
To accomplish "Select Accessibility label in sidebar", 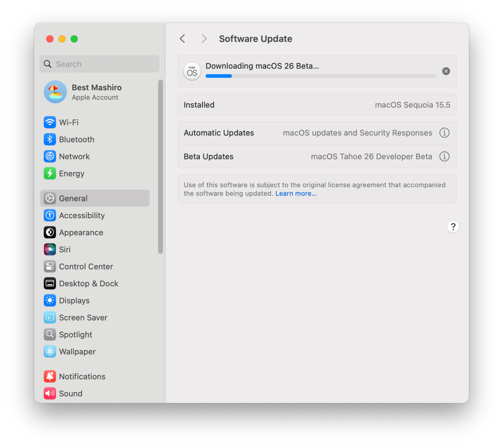I will [x=82, y=216].
